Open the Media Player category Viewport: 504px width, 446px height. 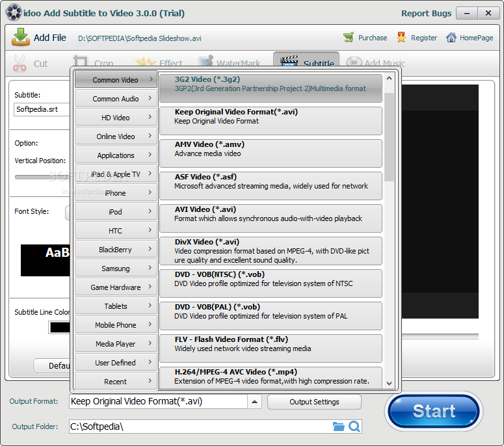(116, 344)
